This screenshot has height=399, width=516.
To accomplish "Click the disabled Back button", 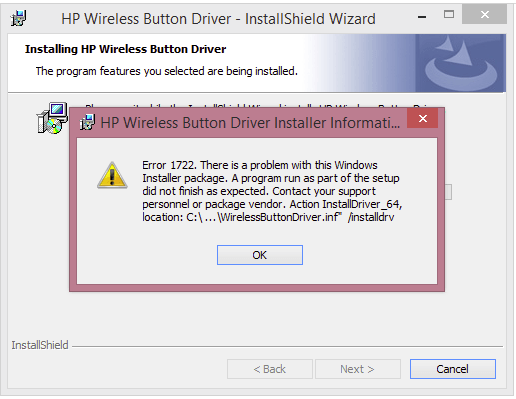I will tap(270, 369).
